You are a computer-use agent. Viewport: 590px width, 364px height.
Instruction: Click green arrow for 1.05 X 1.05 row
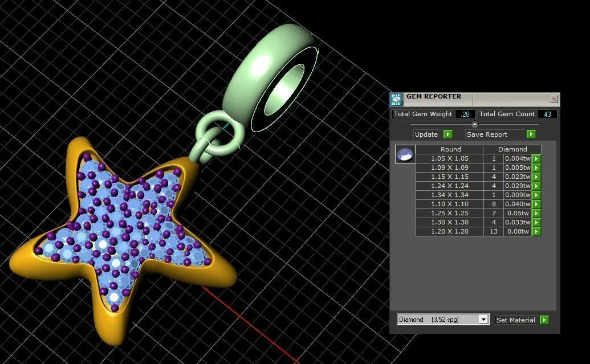click(x=536, y=158)
